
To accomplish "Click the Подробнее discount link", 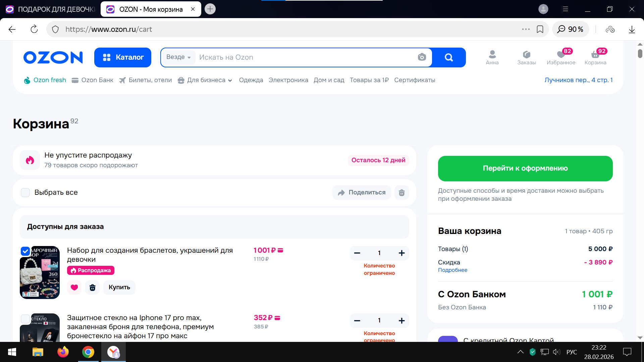I will pyautogui.click(x=452, y=270).
